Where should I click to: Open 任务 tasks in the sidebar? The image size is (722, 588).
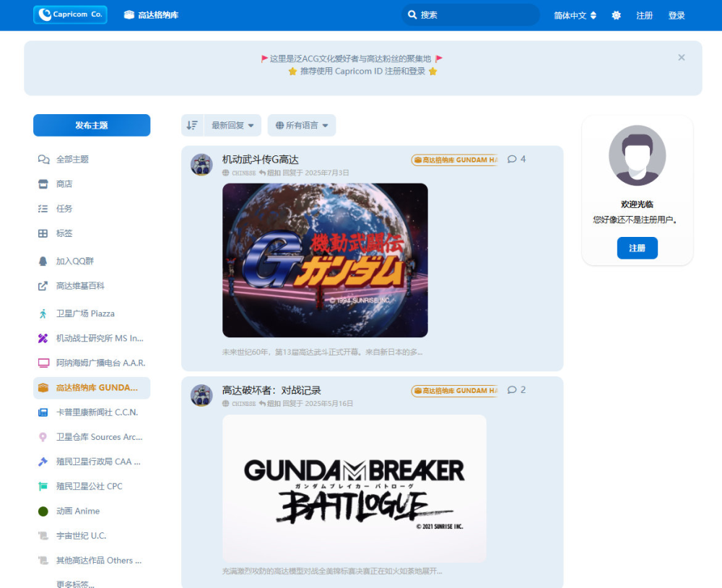64,209
